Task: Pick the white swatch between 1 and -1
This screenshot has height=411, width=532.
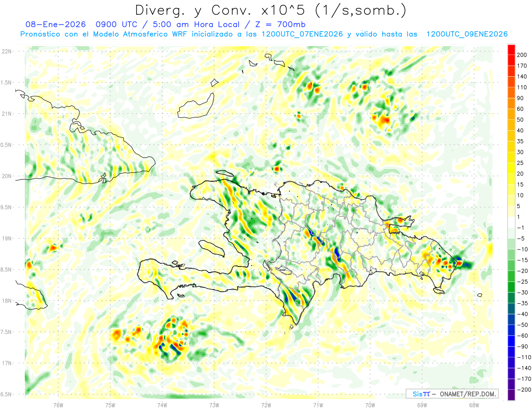Action: [511, 223]
